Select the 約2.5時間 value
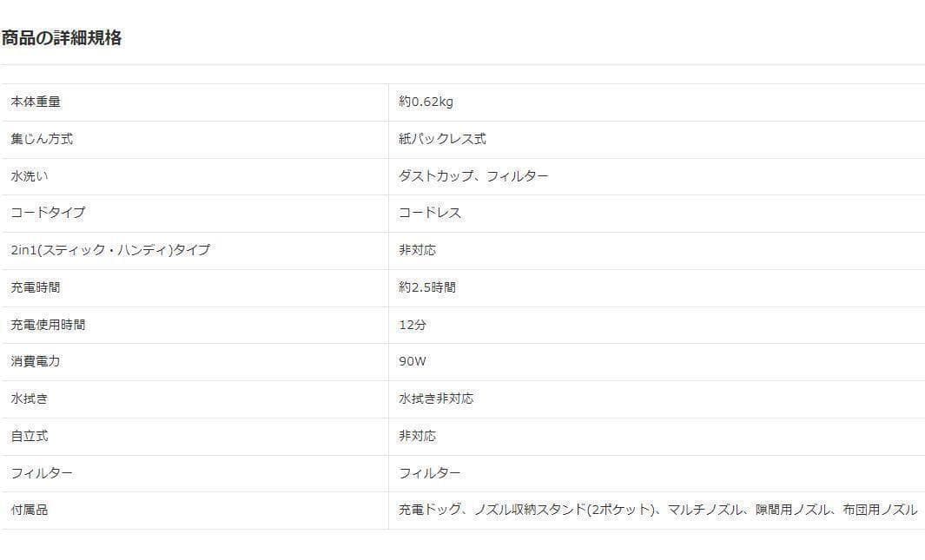Image resolution: width=925 pixels, height=560 pixels. pyautogui.click(x=427, y=287)
